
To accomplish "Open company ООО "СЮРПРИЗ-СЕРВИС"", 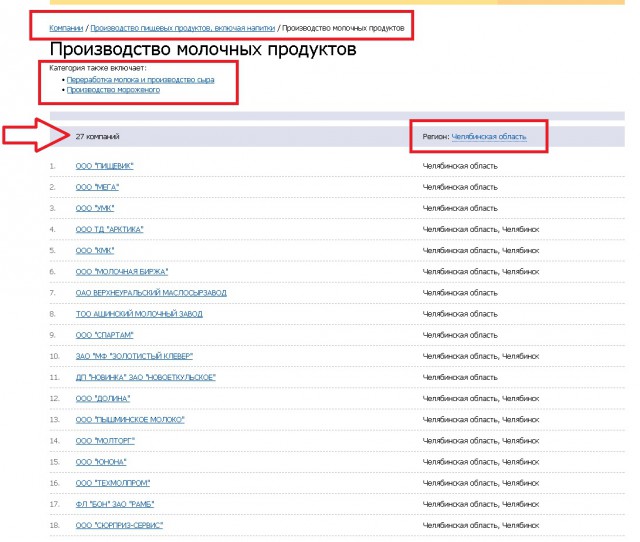I will 119,526.
